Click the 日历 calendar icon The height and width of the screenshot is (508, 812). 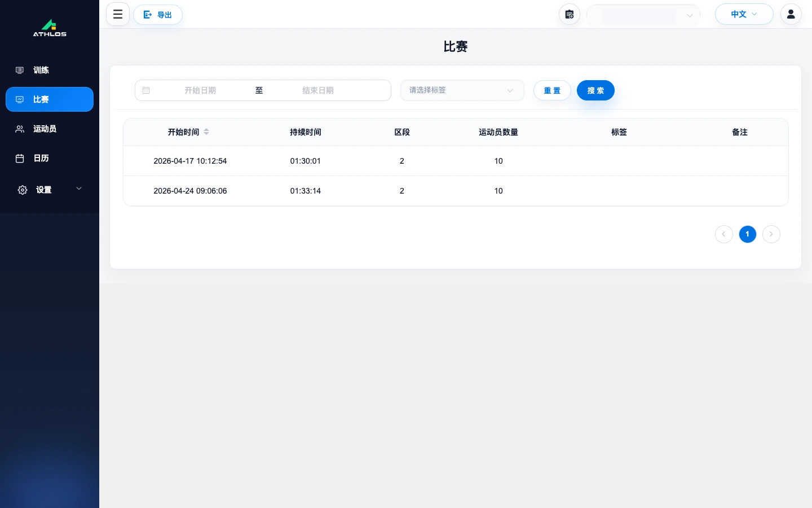[20, 158]
